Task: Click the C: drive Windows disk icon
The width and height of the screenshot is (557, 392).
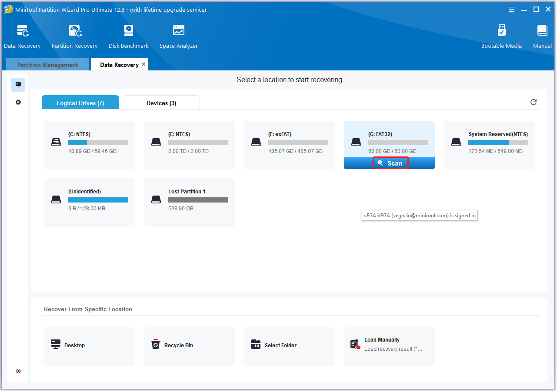Action: coord(56,142)
